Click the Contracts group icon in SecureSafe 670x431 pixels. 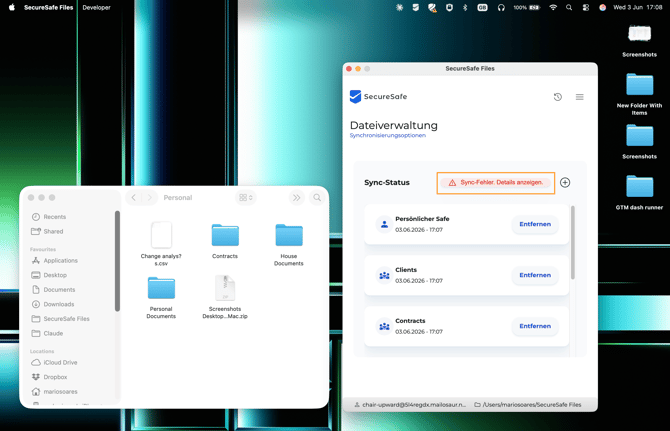click(x=384, y=326)
